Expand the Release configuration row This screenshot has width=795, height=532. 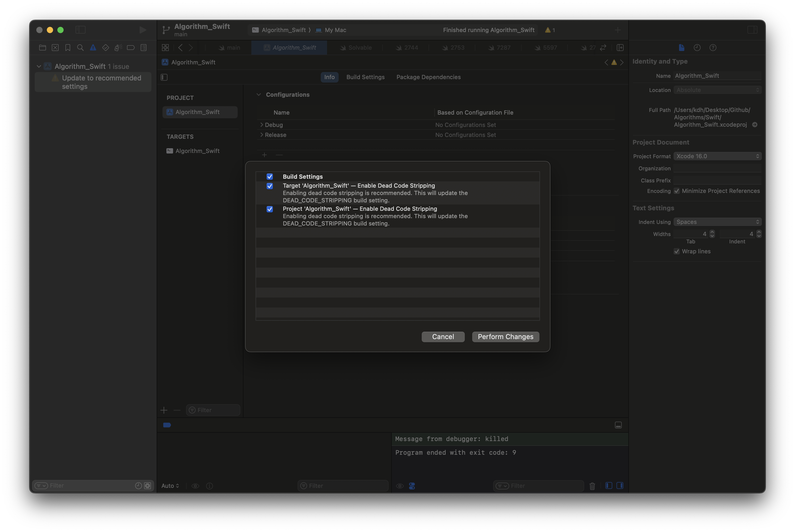click(x=261, y=135)
